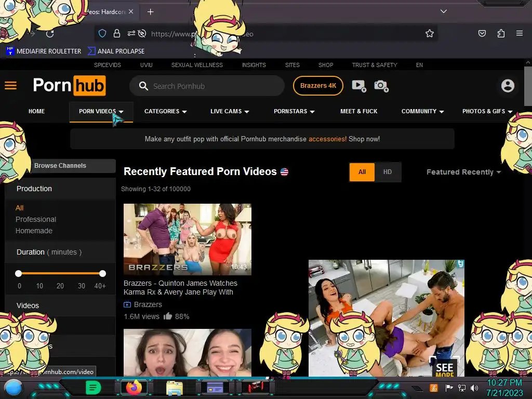Select the Homemade production filter
532x399 pixels.
click(34, 231)
